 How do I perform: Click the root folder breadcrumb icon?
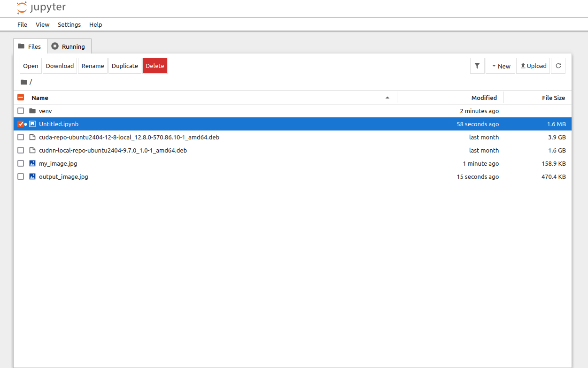coord(24,82)
